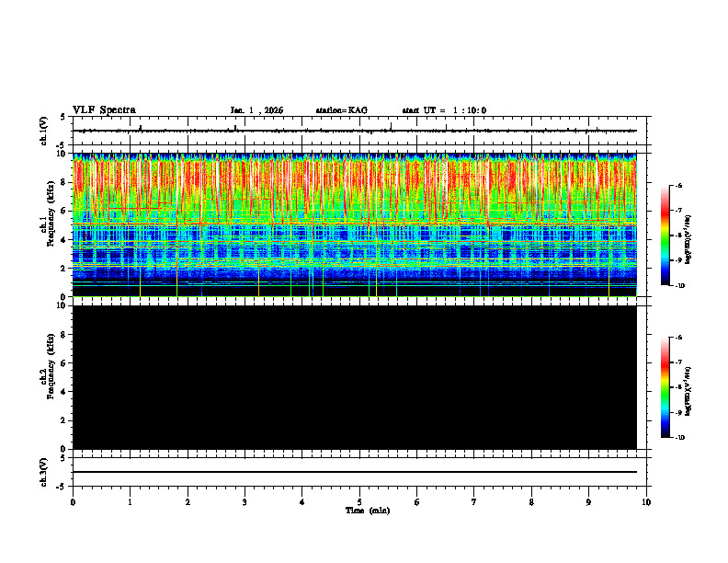Screen dimensions: 728x563
Task: Select the "2" kHz tick on ch.2 frequency axis
Action: [x=64, y=420]
